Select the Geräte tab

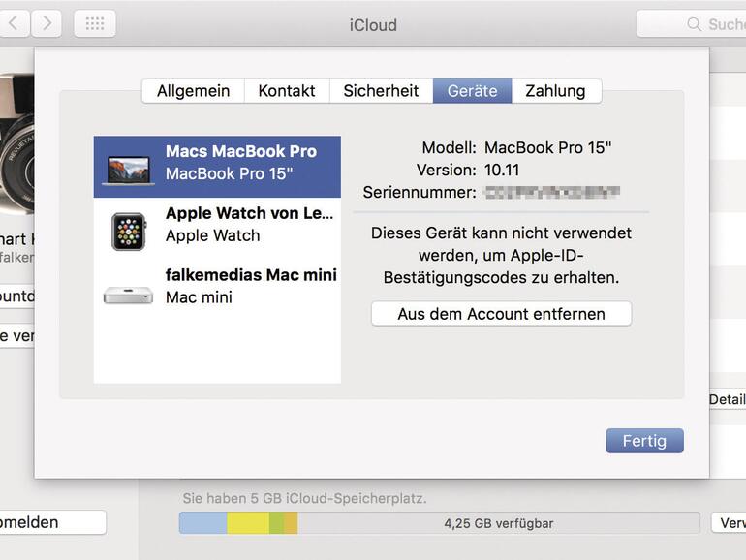[473, 91]
